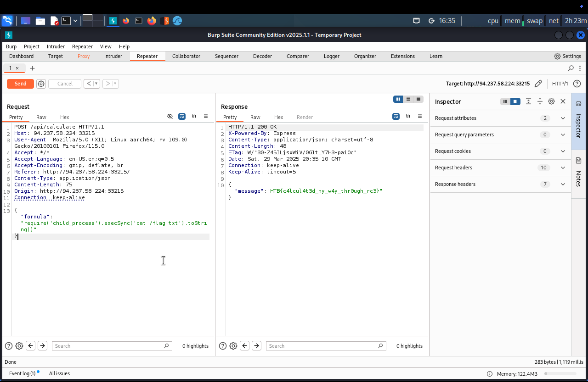588x382 pixels.
Task: Toggle show newlines in Request editor
Action: pyautogui.click(x=194, y=116)
